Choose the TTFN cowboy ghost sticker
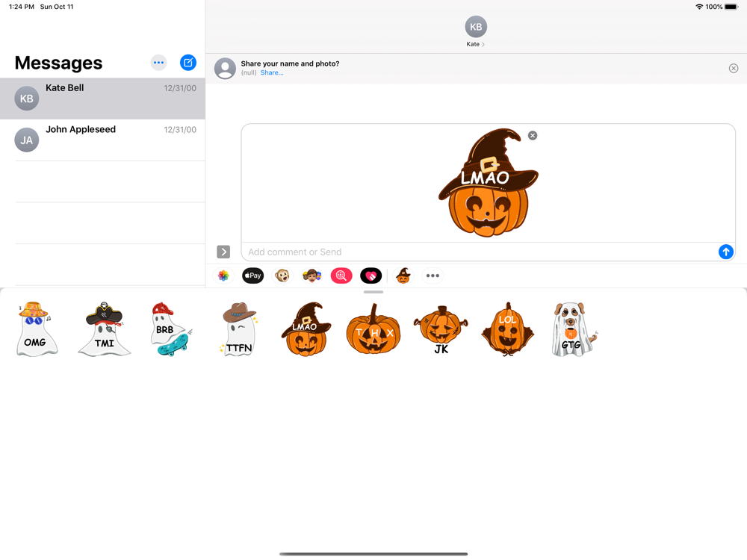 tap(240, 329)
